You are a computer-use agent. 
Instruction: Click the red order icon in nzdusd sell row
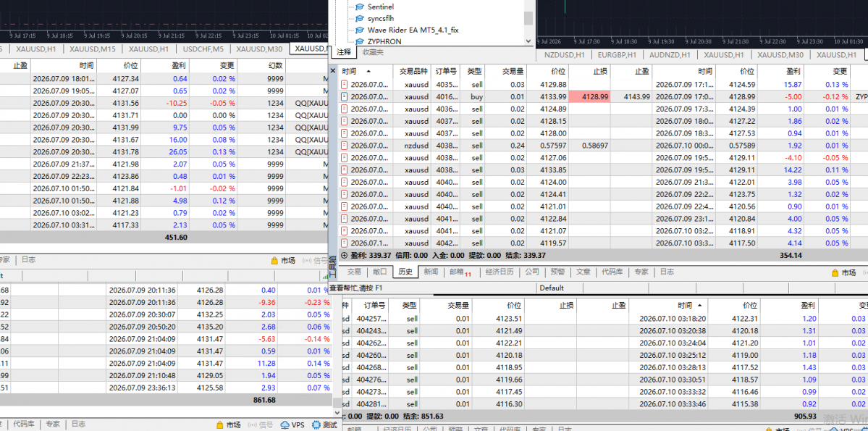click(x=345, y=146)
